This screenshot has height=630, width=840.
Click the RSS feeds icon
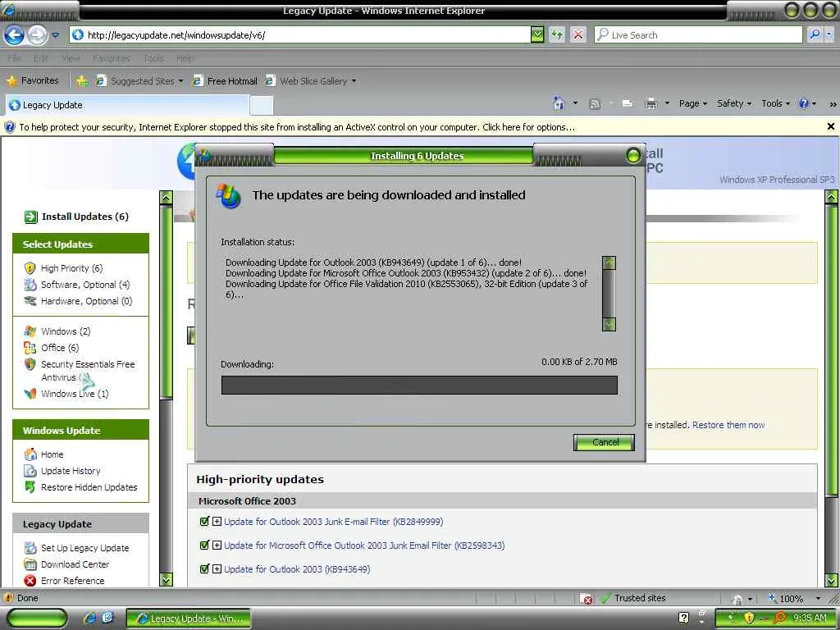pos(595,104)
